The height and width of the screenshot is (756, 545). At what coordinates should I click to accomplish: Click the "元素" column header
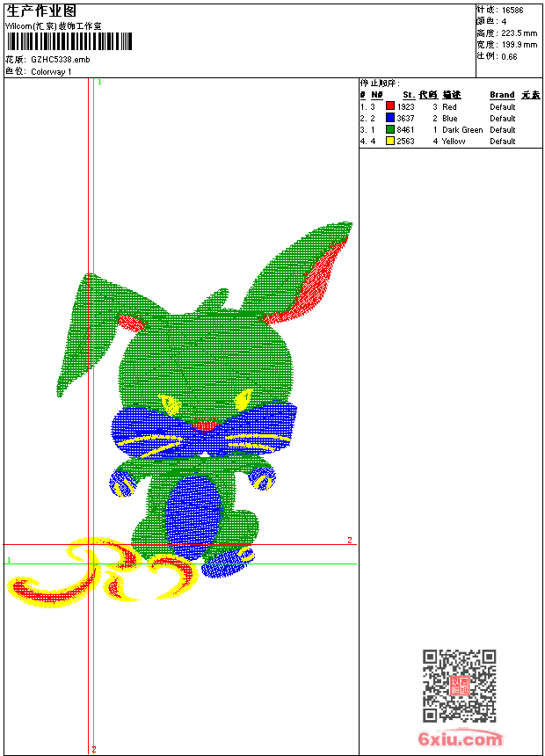(531, 95)
